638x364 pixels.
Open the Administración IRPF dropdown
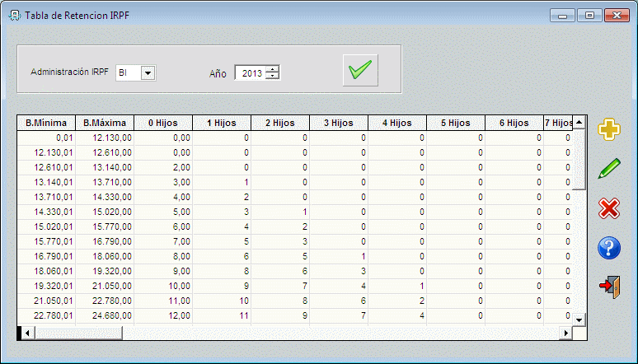tap(148, 73)
